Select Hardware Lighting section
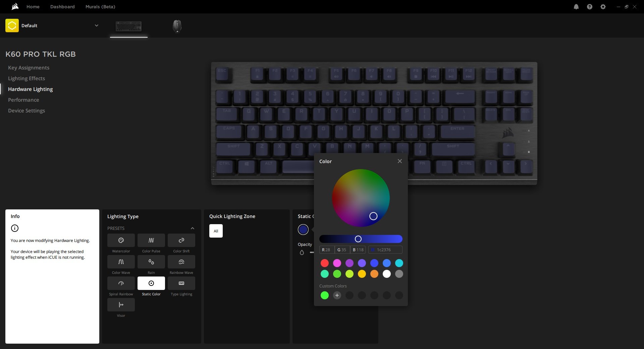Image resolution: width=644 pixels, height=349 pixels. click(x=31, y=89)
